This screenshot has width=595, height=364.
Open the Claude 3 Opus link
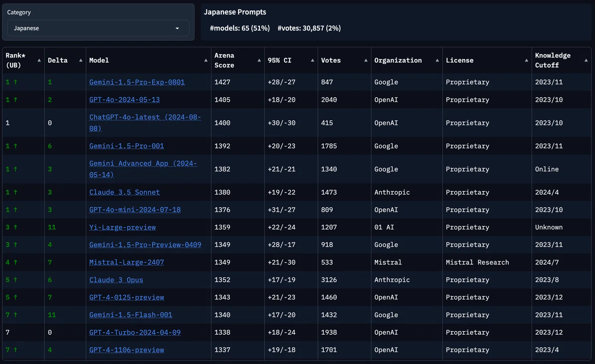click(116, 280)
